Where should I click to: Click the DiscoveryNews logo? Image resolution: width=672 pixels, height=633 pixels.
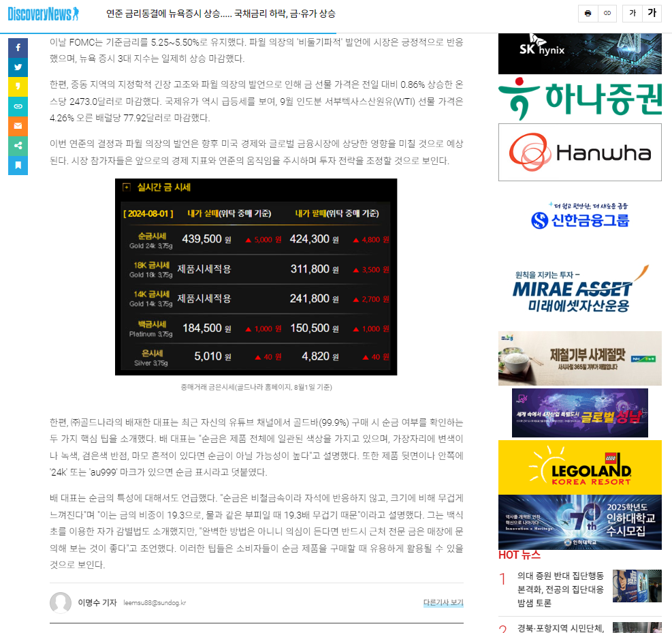(x=42, y=12)
